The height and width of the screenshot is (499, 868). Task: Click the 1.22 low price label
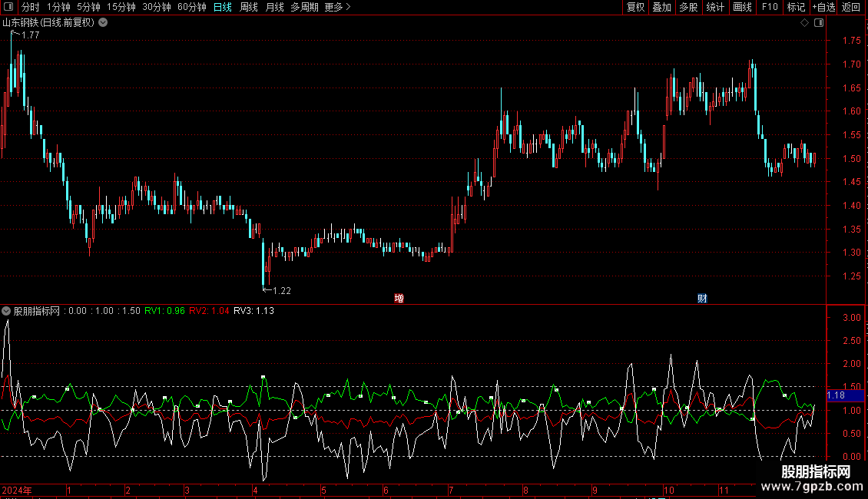coord(282,290)
